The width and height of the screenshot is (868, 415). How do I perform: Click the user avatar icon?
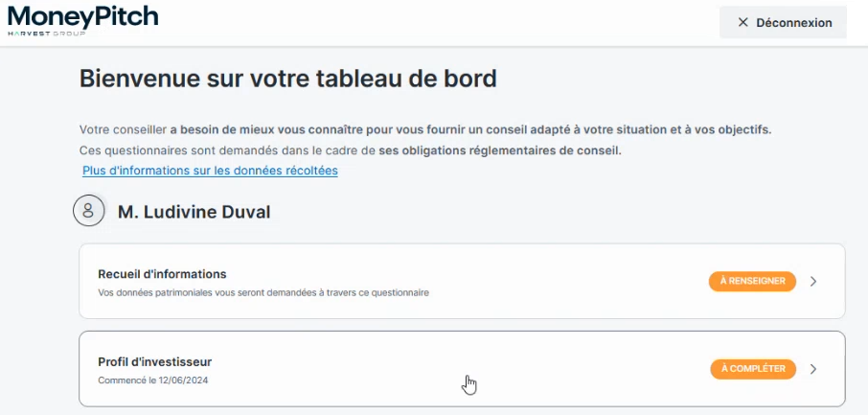[89, 211]
